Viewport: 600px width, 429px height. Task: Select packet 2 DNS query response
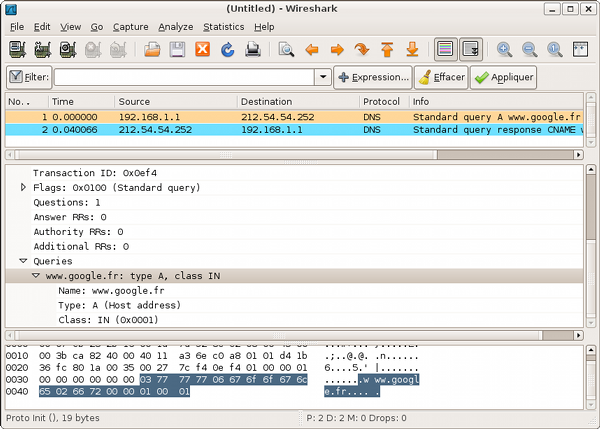point(294,130)
